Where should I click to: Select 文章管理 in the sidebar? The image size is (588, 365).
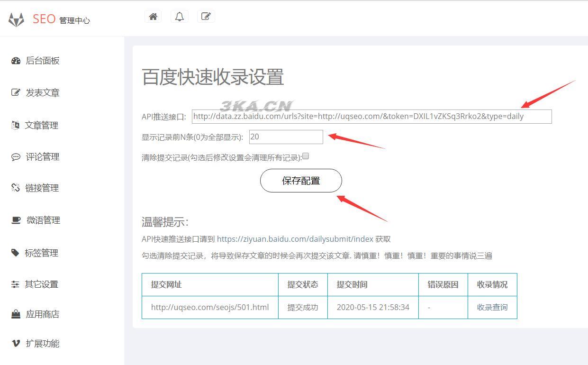pos(41,125)
